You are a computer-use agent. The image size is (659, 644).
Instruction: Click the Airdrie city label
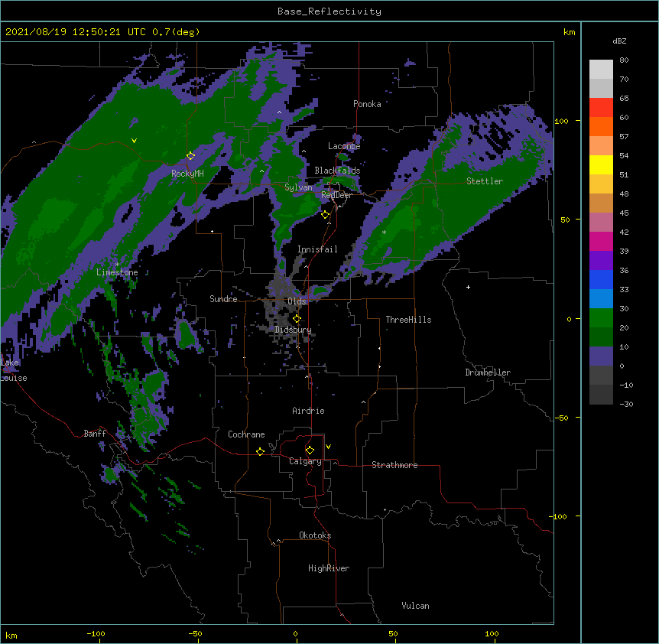pos(308,411)
